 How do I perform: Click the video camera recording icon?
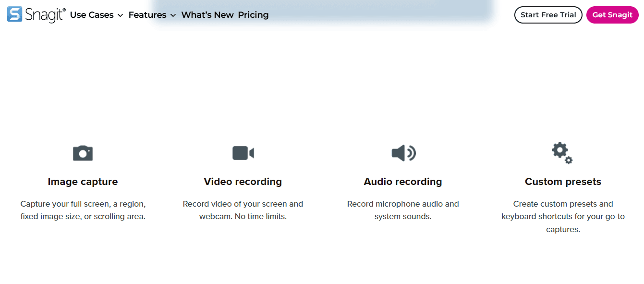tap(243, 153)
